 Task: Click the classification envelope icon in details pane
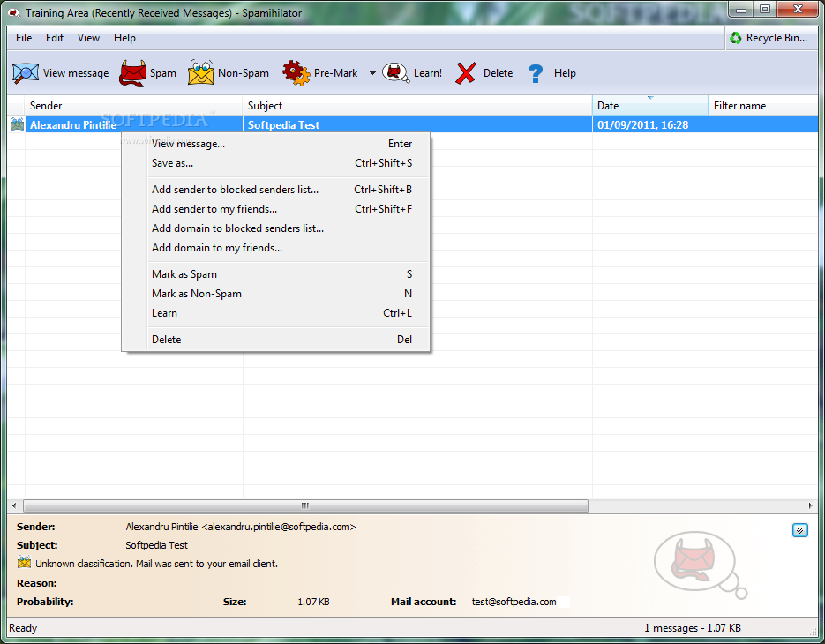24,563
